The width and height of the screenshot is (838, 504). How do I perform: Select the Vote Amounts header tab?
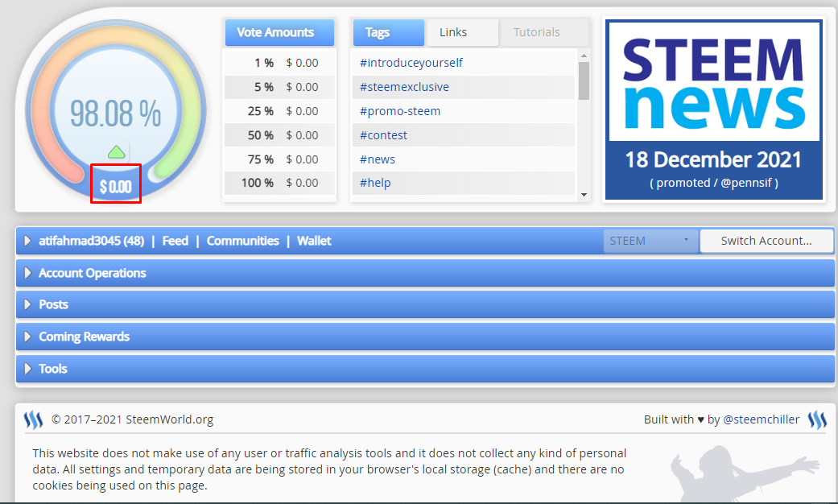pyautogui.click(x=279, y=32)
